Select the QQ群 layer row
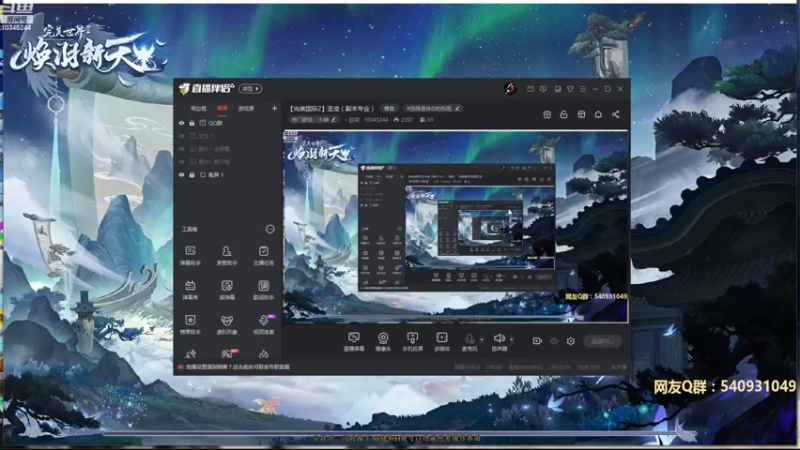800x450 pixels. [x=227, y=123]
